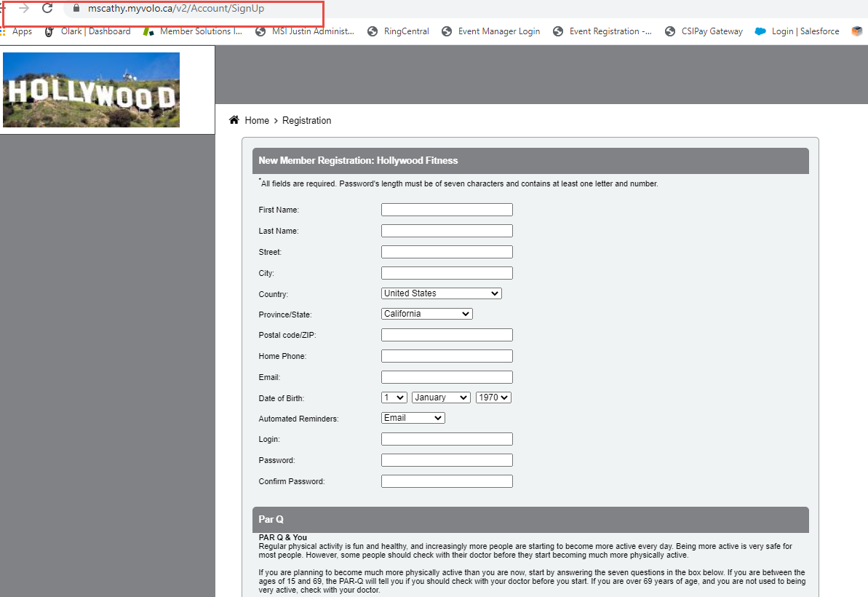Image resolution: width=868 pixels, height=597 pixels.
Task: Open the Event Manager Login bookmark
Action: (498, 31)
